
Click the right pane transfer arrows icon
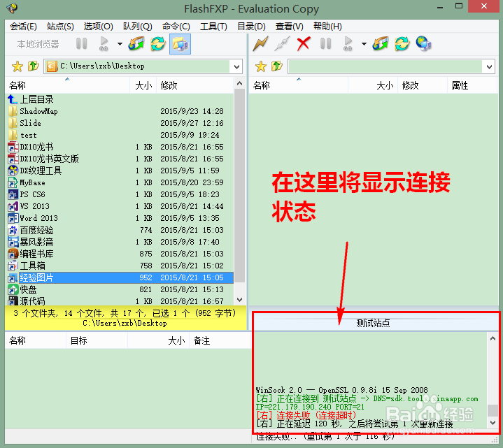(x=380, y=43)
